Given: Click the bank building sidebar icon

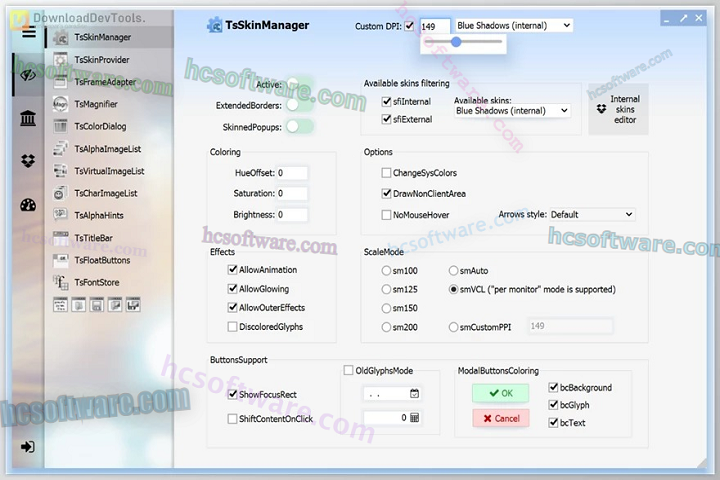Looking at the screenshot, I should click(28, 119).
